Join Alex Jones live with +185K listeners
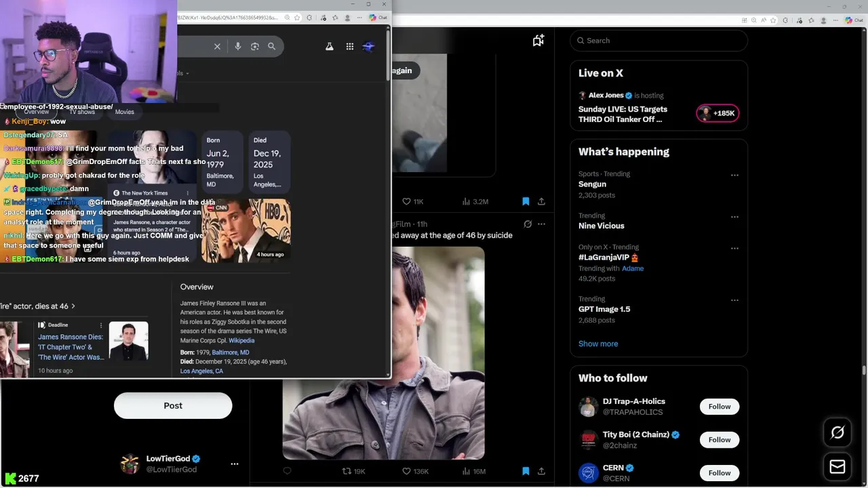Screen dimensions: 868x488 (x=717, y=113)
